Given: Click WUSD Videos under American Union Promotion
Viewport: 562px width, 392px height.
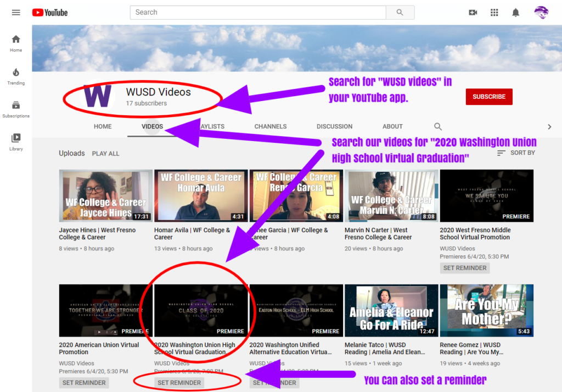Looking at the screenshot, I should [x=76, y=363].
